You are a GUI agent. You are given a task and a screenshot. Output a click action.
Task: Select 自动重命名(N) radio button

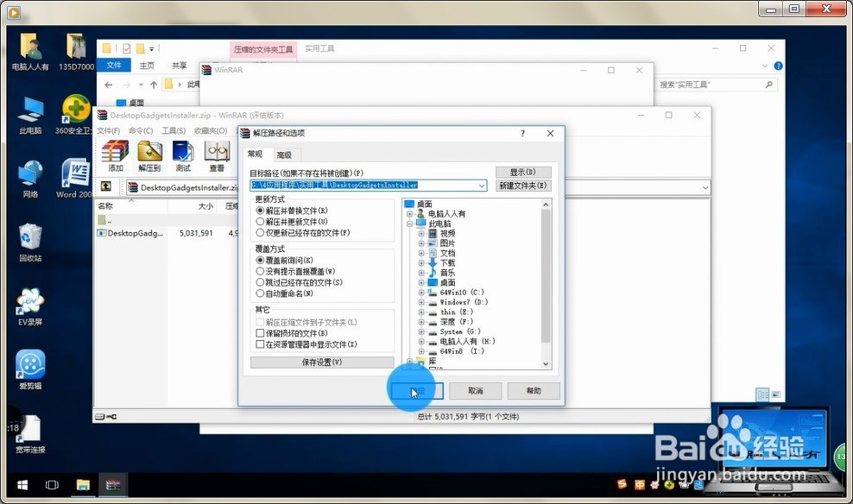(260, 293)
